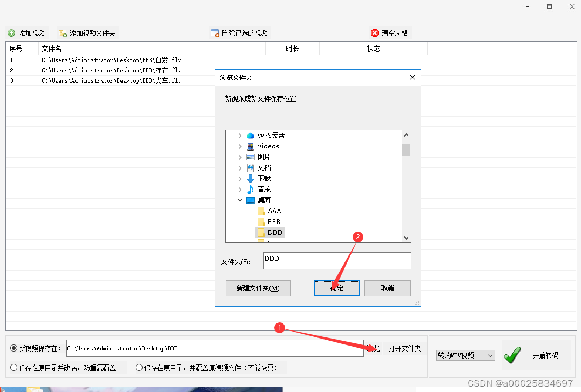Click the red Clear Table icon
Screen dimensions: 581x392
tap(375, 33)
